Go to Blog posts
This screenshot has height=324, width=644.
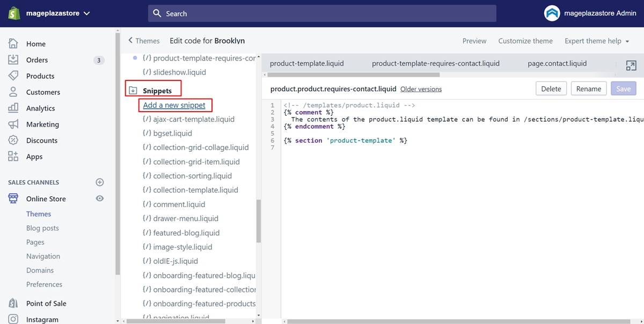42,228
